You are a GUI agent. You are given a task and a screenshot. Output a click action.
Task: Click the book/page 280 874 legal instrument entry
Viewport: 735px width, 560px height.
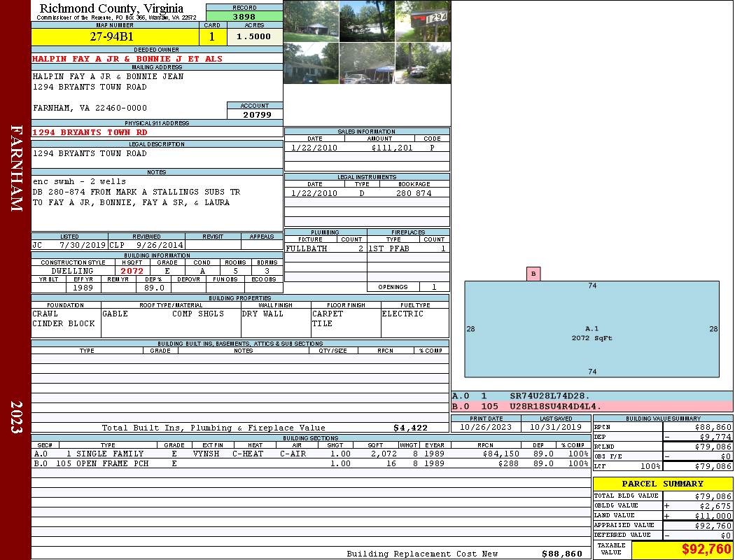click(x=413, y=193)
